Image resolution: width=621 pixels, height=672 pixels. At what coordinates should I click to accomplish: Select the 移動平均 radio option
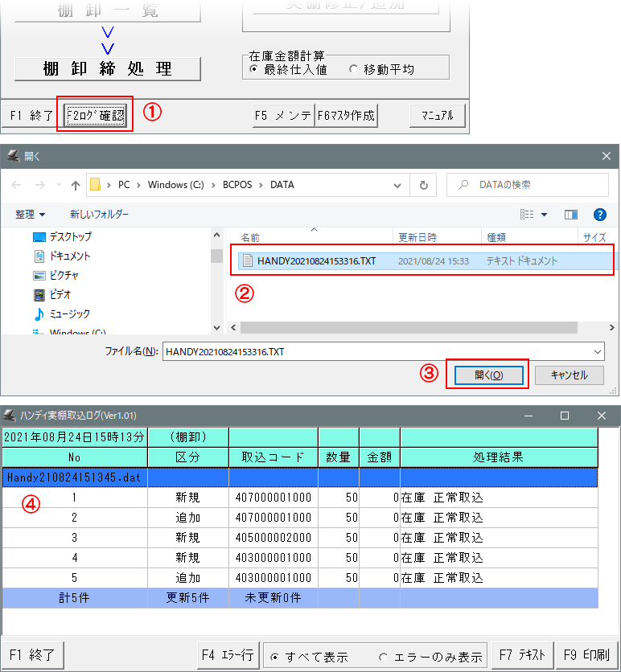click(x=353, y=70)
